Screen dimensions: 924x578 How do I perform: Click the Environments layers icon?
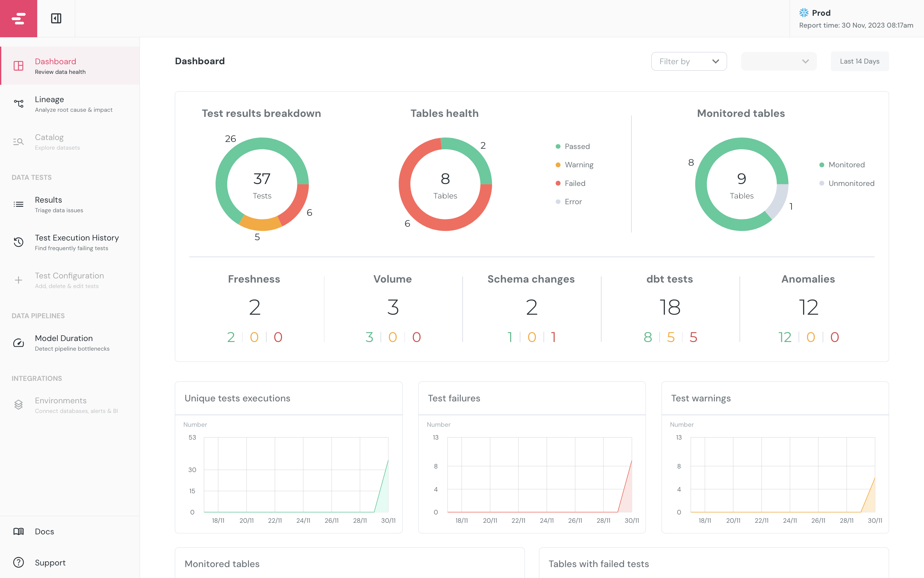coord(18,405)
